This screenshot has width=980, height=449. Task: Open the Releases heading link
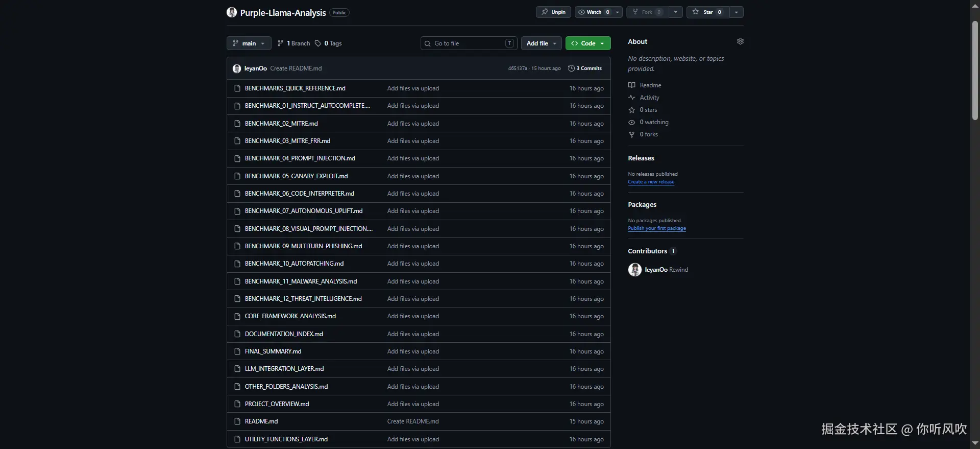(x=641, y=158)
